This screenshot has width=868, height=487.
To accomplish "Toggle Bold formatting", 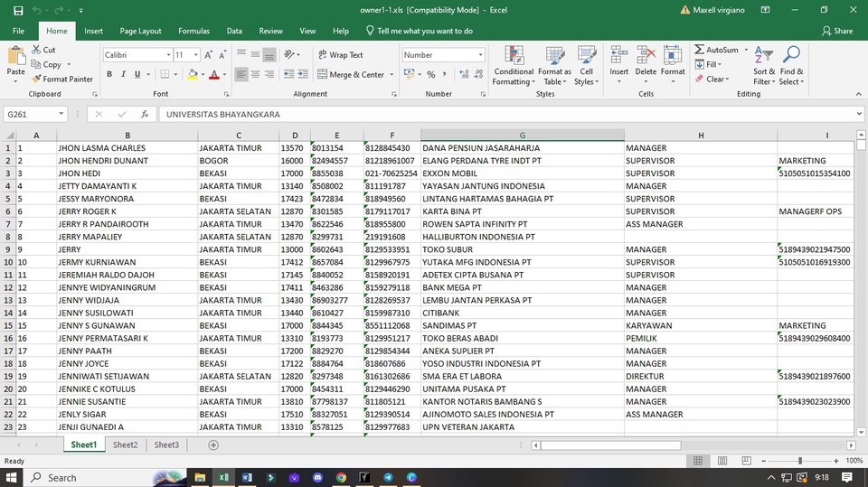I will (x=109, y=75).
